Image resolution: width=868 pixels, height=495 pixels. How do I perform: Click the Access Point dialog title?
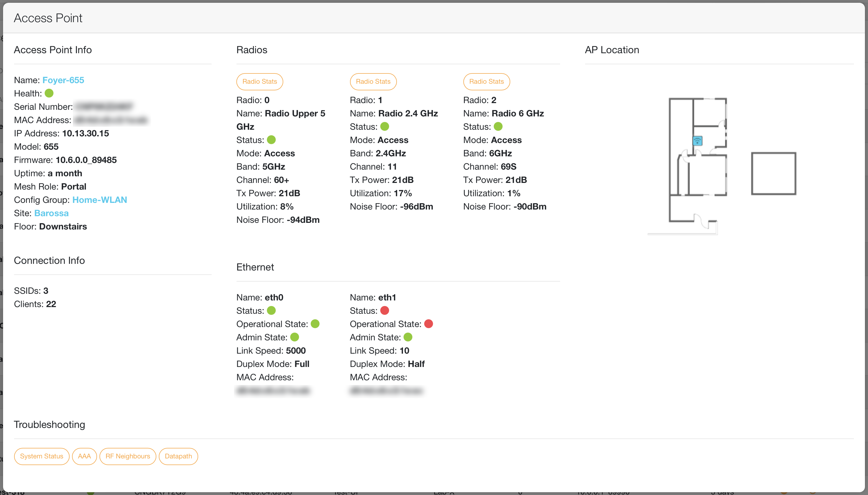click(48, 18)
